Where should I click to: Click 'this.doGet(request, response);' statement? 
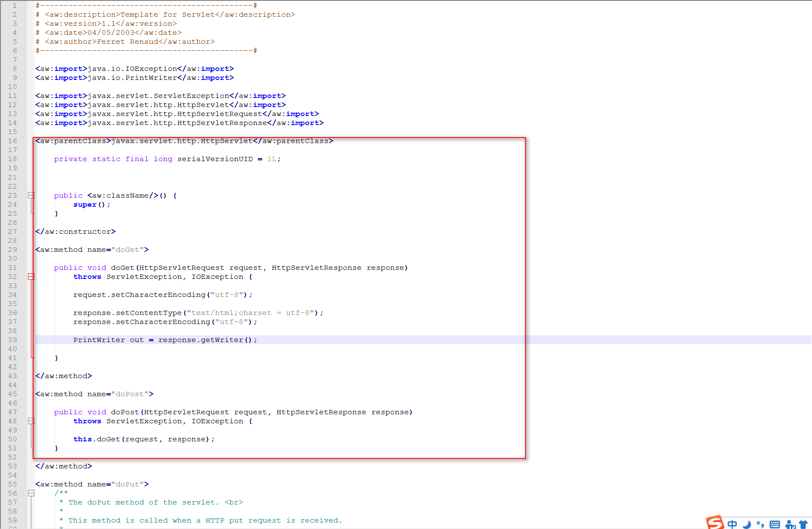pyautogui.click(x=144, y=439)
